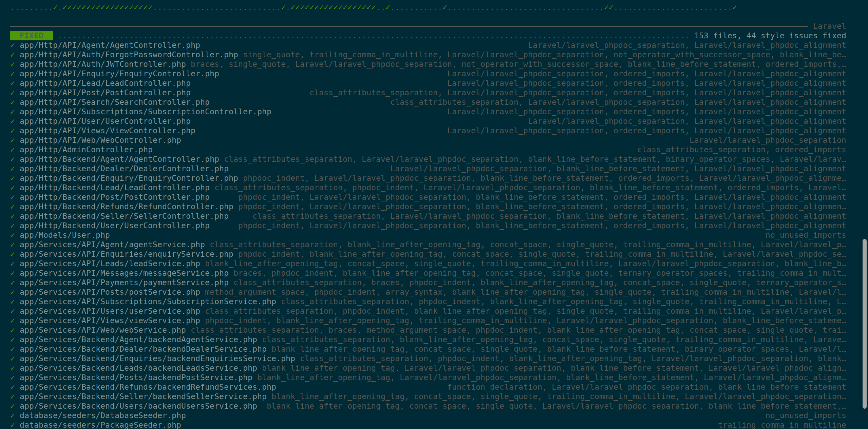Click the Laravel preset label

pyautogui.click(x=829, y=26)
